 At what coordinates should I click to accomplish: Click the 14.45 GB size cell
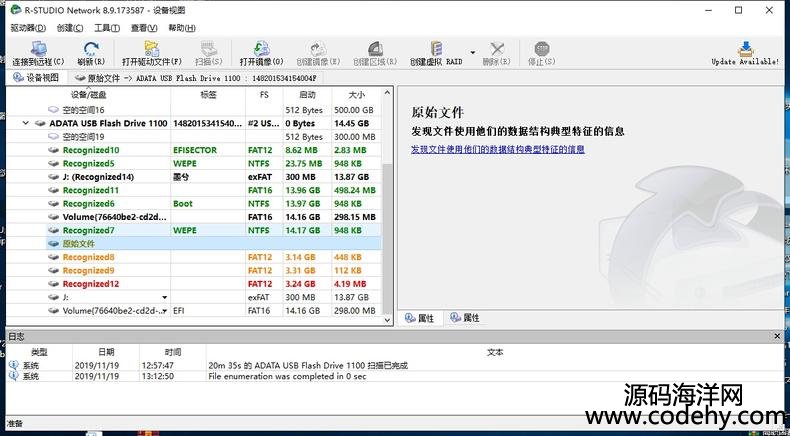(x=356, y=123)
